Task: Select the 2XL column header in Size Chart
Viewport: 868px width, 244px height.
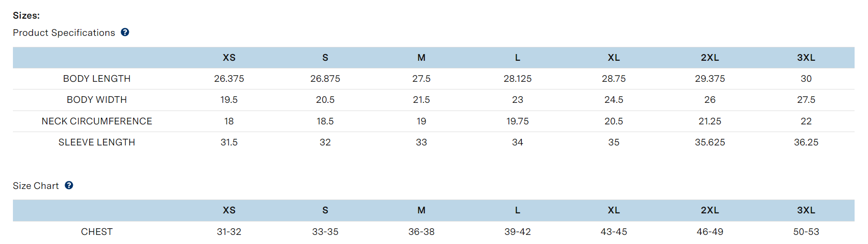Action: pyautogui.click(x=710, y=210)
